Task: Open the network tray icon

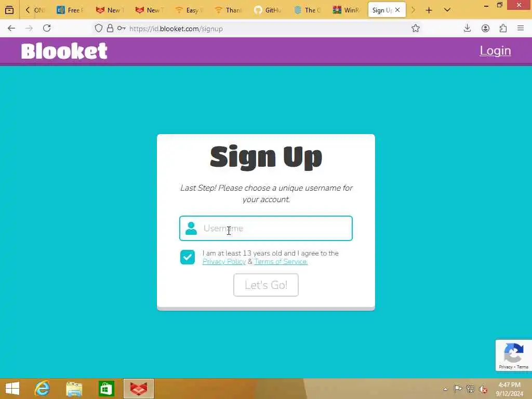Action: [x=470, y=389]
